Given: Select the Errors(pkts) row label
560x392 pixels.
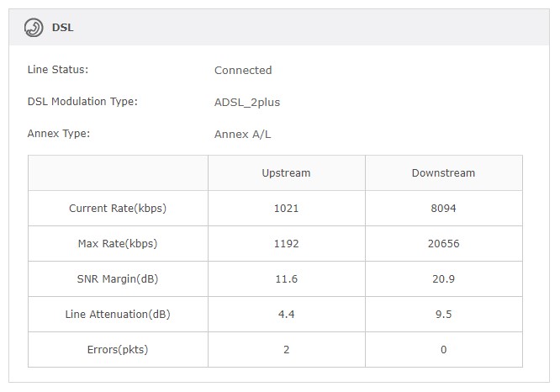Looking at the screenshot, I should [x=118, y=350].
